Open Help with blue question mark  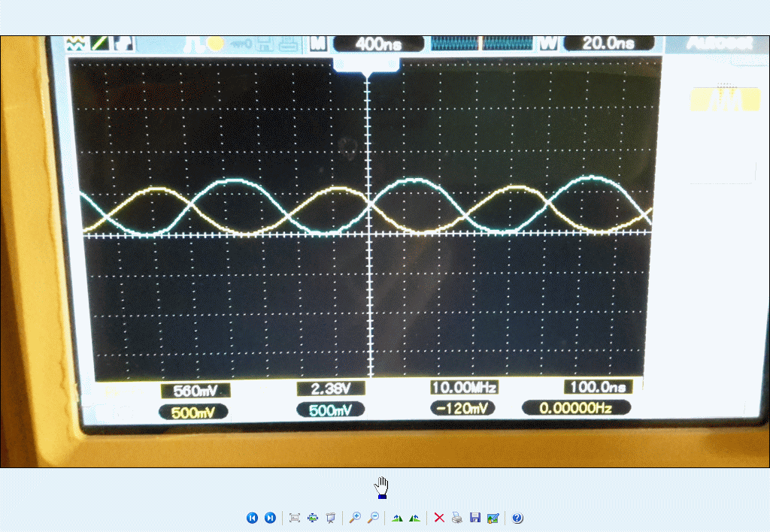[517, 518]
